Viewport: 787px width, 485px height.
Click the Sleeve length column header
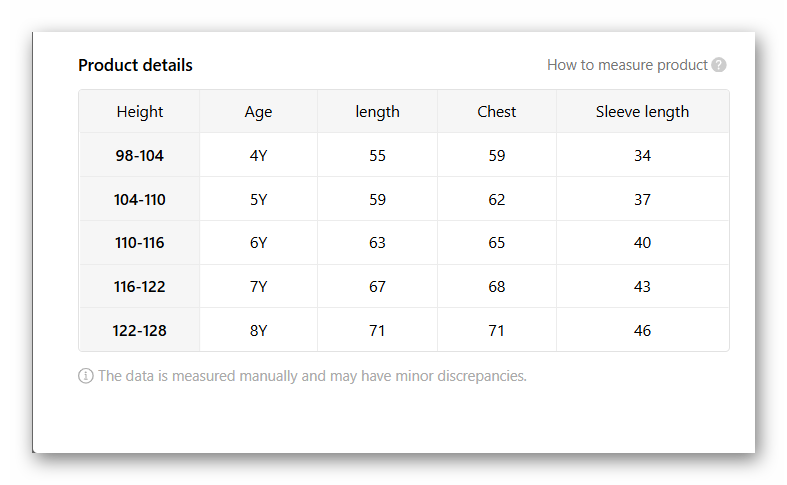(642, 112)
